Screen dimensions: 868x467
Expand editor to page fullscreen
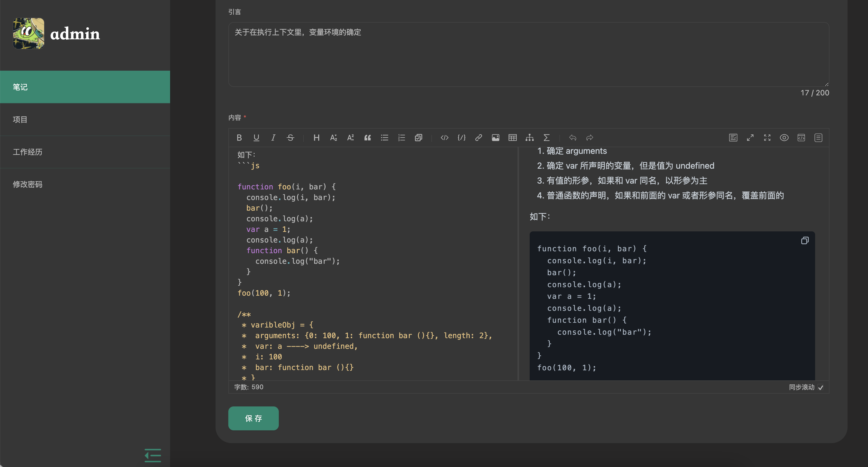pyautogui.click(x=750, y=138)
